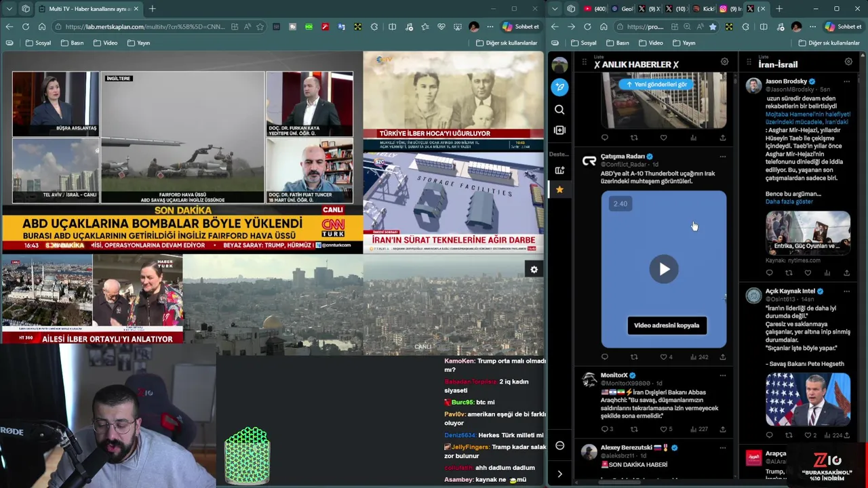The image size is (868, 488).
Task: Open search in X Pro sidebar
Action: tap(559, 109)
